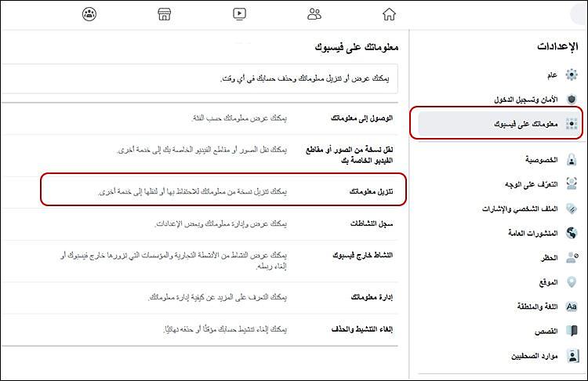This screenshot has width=588, height=381.
Task: Click description about learning كيفية إدارة معلوماتك
Action: (x=218, y=297)
